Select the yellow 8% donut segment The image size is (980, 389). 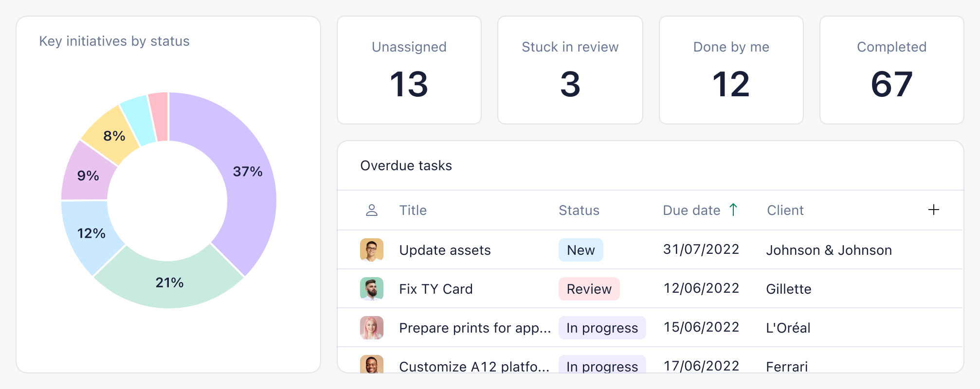[x=114, y=136]
